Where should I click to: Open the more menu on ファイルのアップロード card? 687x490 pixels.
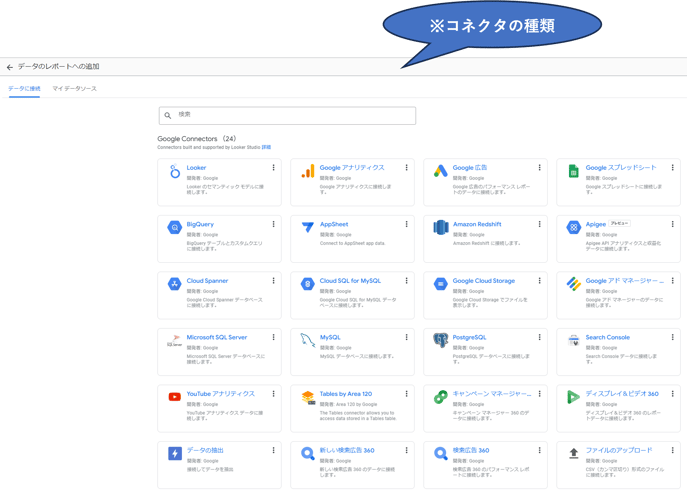pos(673,450)
